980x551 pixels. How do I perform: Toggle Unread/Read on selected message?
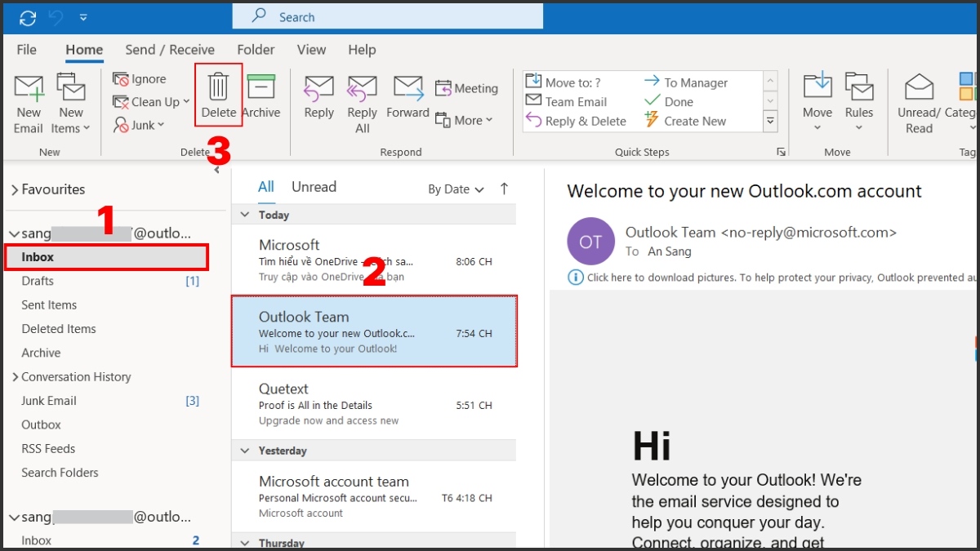(919, 104)
